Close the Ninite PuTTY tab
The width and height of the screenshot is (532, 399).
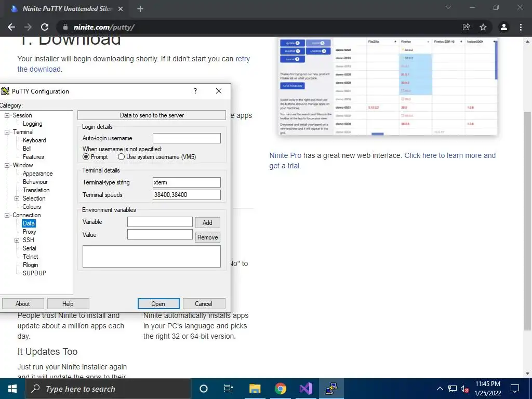pyautogui.click(x=121, y=9)
